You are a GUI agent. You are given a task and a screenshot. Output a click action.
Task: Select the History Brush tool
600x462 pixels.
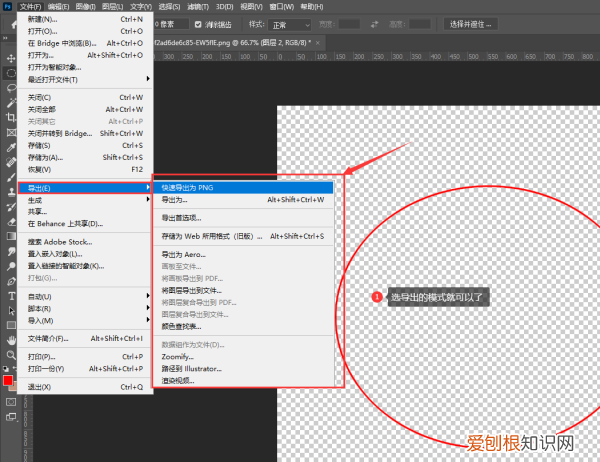[x=11, y=207]
